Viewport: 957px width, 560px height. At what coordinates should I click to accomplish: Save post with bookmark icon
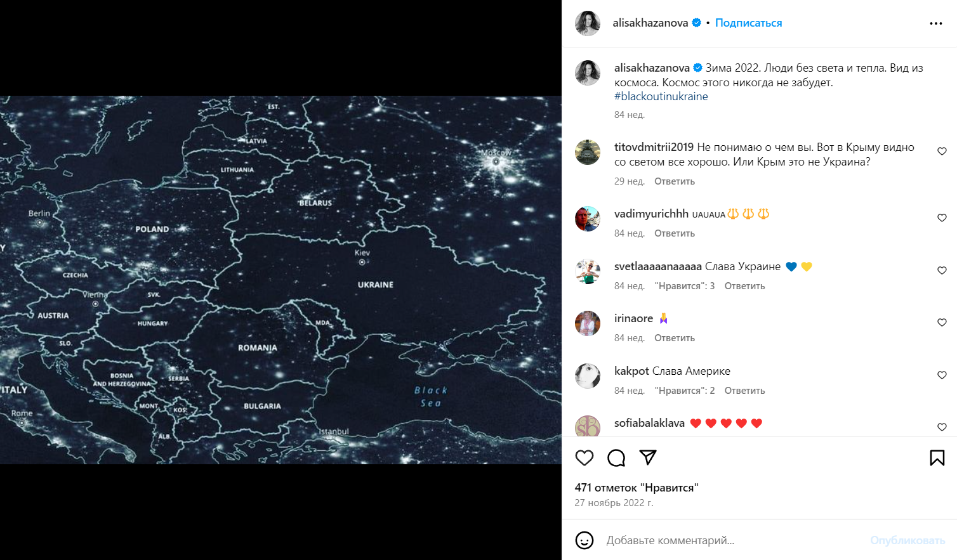click(x=937, y=458)
